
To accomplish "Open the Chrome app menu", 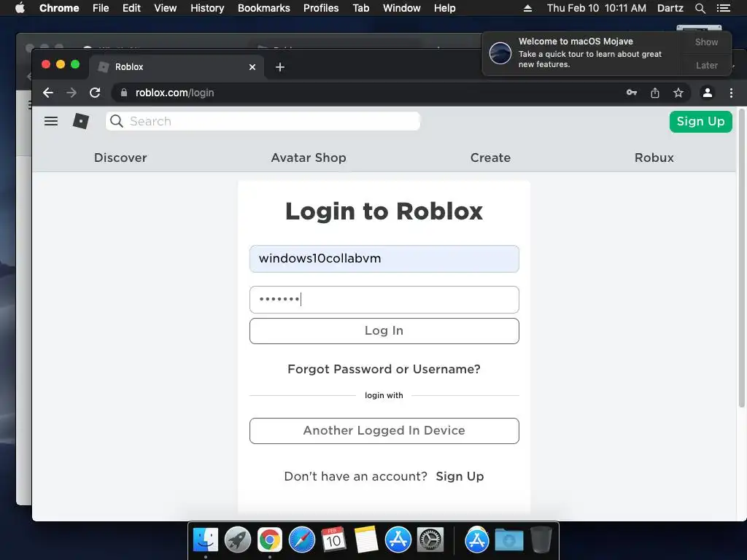I will (59, 8).
